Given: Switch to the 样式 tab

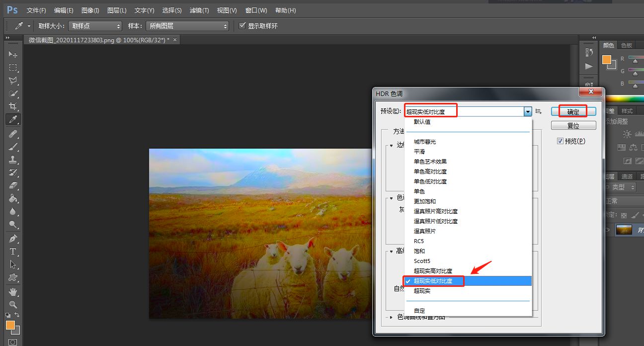Looking at the screenshot, I should (627, 111).
